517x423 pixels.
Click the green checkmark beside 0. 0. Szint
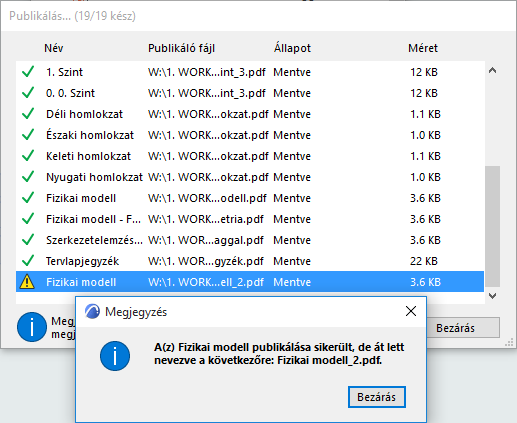[28, 93]
